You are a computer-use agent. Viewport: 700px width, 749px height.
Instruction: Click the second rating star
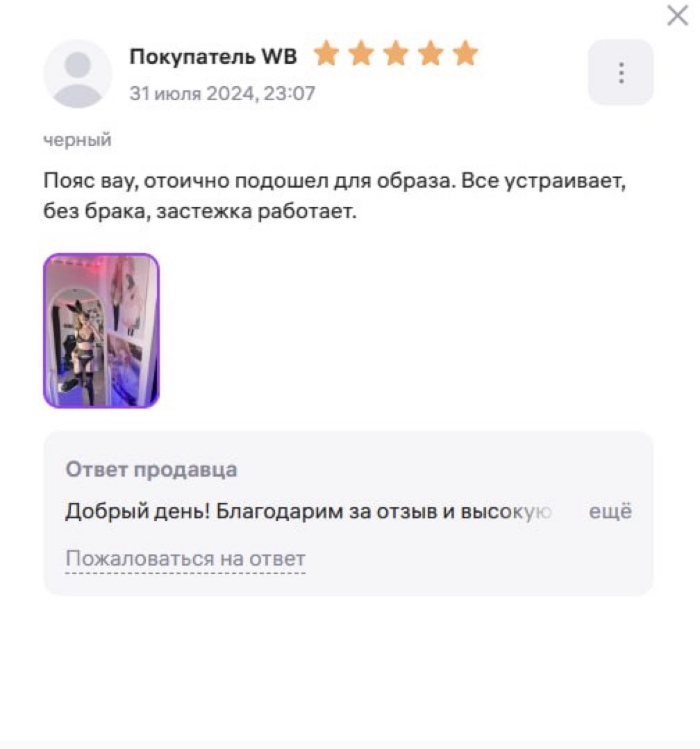[x=361, y=53]
